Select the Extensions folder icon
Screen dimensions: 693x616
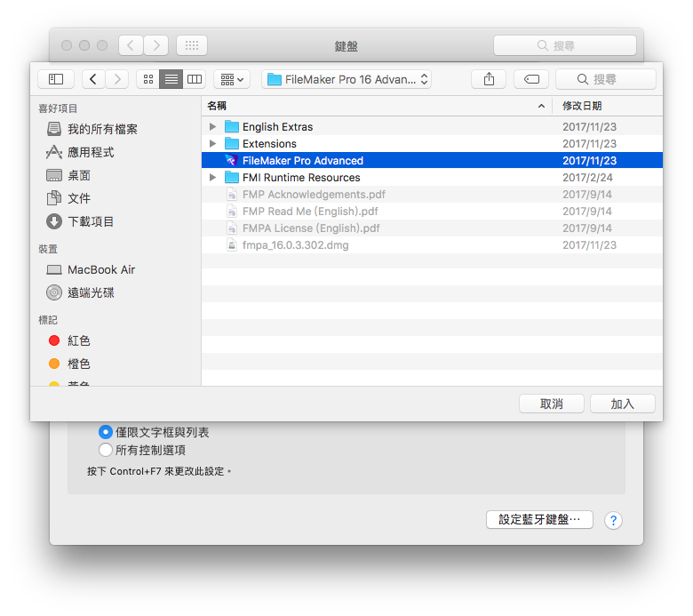coord(232,143)
